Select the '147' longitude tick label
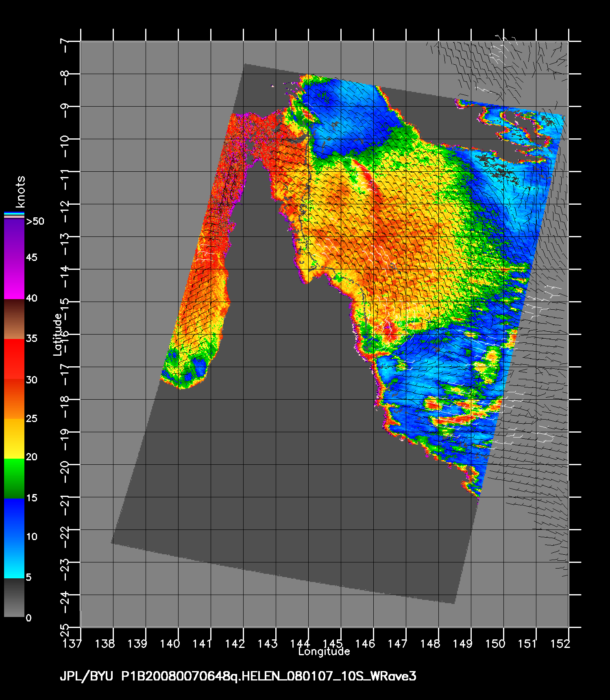The image size is (610, 700). click(x=398, y=643)
